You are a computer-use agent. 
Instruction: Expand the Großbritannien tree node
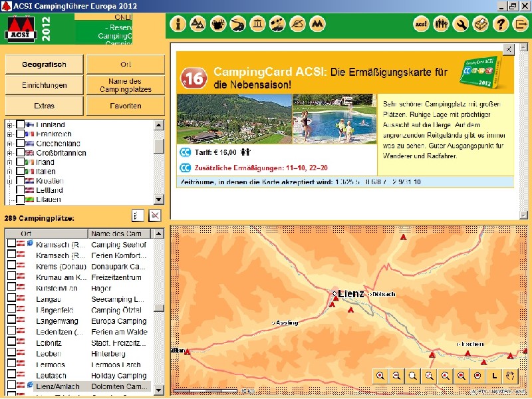pos(10,153)
